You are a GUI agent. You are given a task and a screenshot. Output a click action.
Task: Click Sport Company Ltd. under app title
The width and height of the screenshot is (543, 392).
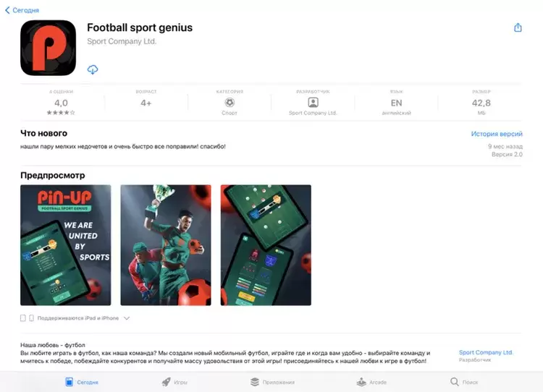122,41
